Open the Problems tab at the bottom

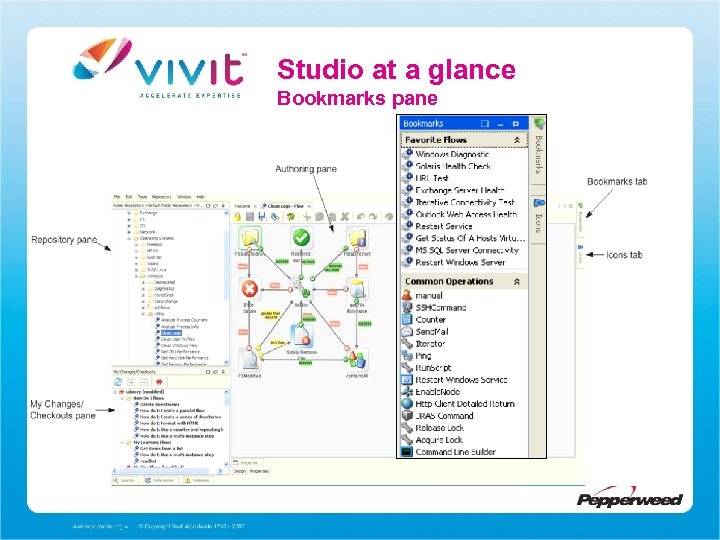pos(197,480)
